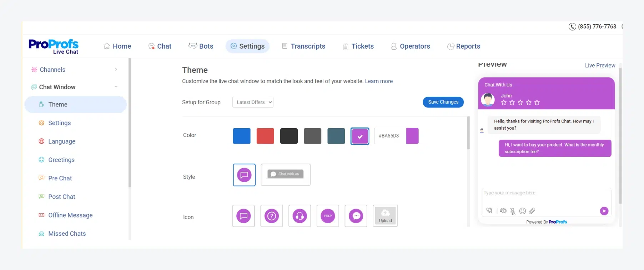This screenshot has width=644, height=270.
Task: Rate third star under John
Action: 520,102
